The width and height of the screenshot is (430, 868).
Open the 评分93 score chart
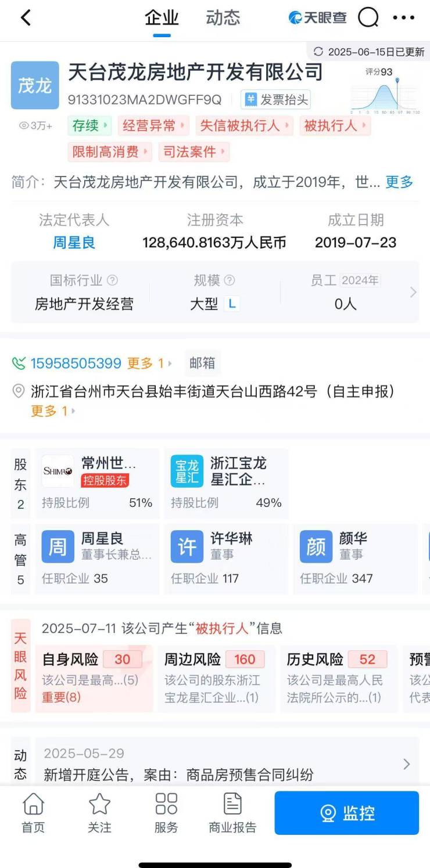[384, 91]
